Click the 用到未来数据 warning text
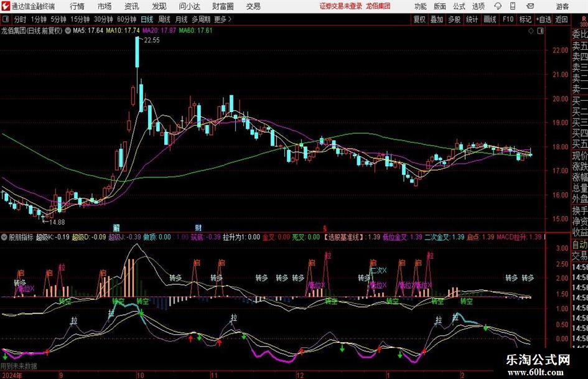The height and width of the screenshot is (379, 588). (x=19, y=366)
